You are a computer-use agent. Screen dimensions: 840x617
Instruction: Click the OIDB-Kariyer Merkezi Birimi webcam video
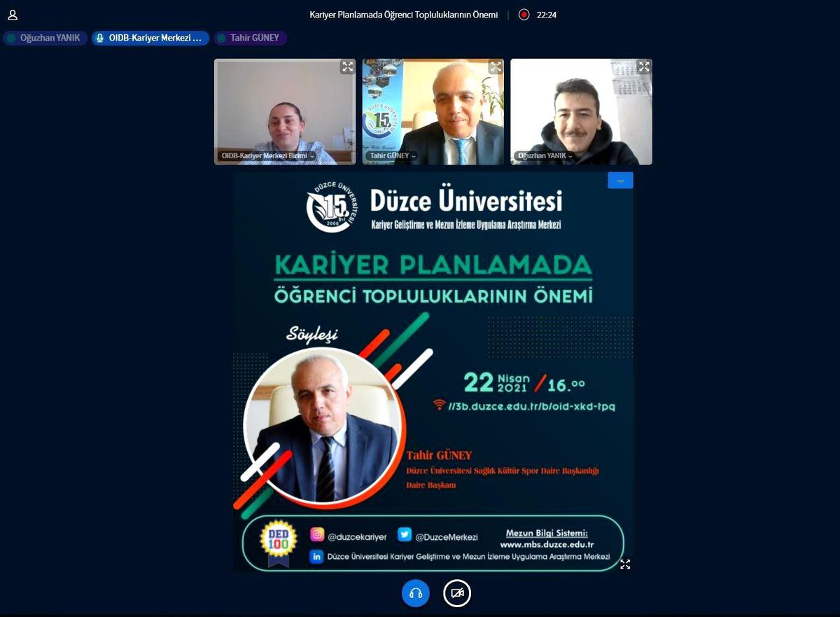tap(285, 112)
